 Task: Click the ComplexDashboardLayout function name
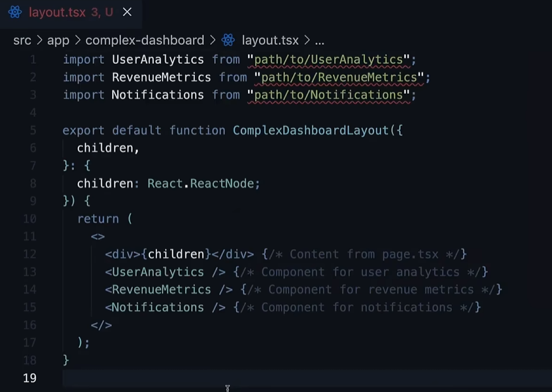[310, 130]
